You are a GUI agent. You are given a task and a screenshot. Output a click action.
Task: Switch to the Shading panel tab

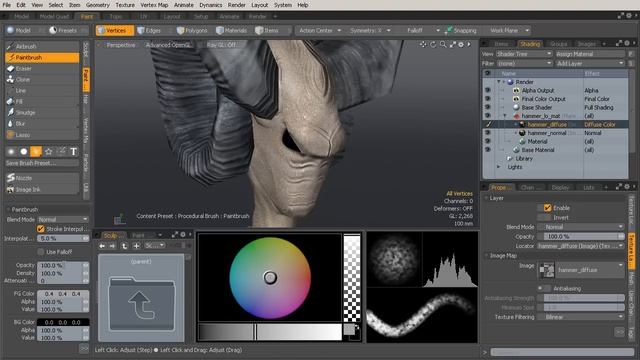tap(530, 44)
